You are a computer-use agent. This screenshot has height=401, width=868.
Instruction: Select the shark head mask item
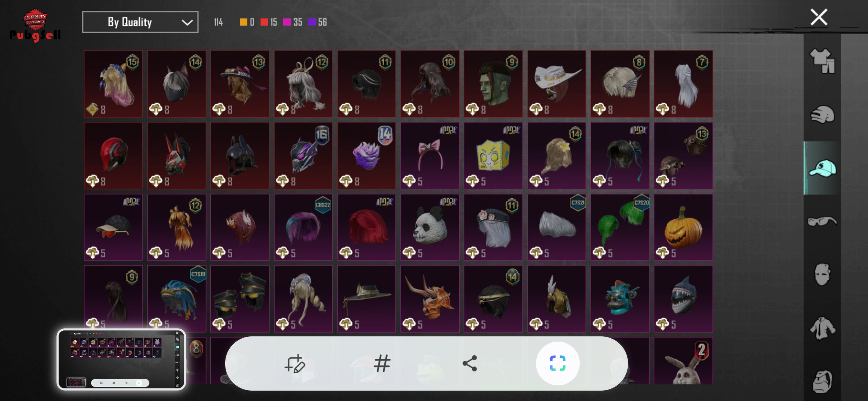[683, 299]
